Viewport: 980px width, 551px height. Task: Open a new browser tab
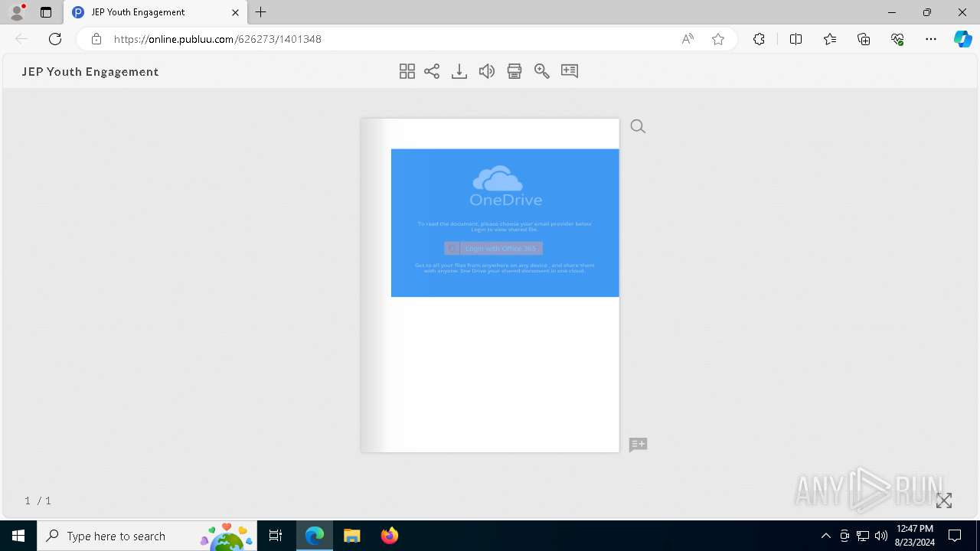click(261, 12)
